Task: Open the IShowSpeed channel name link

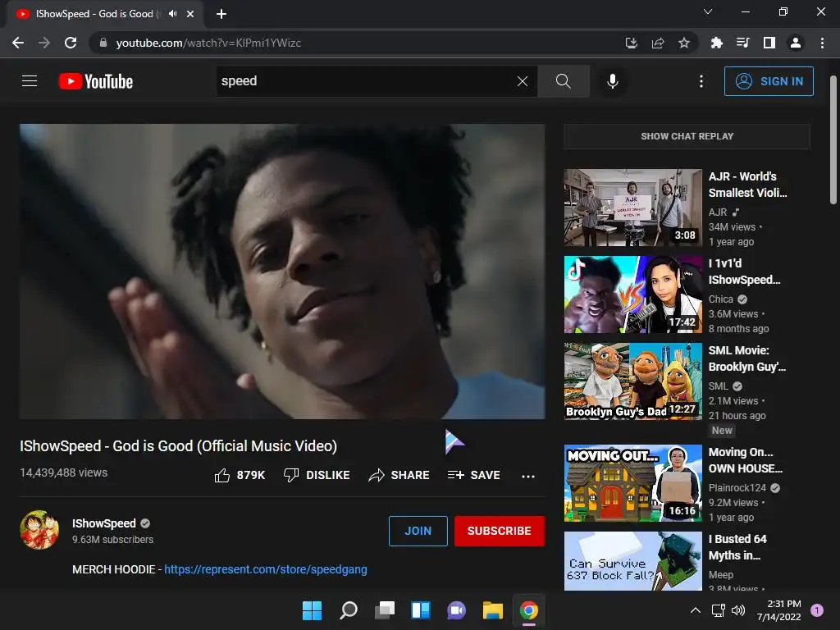Action: pos(104,523)
